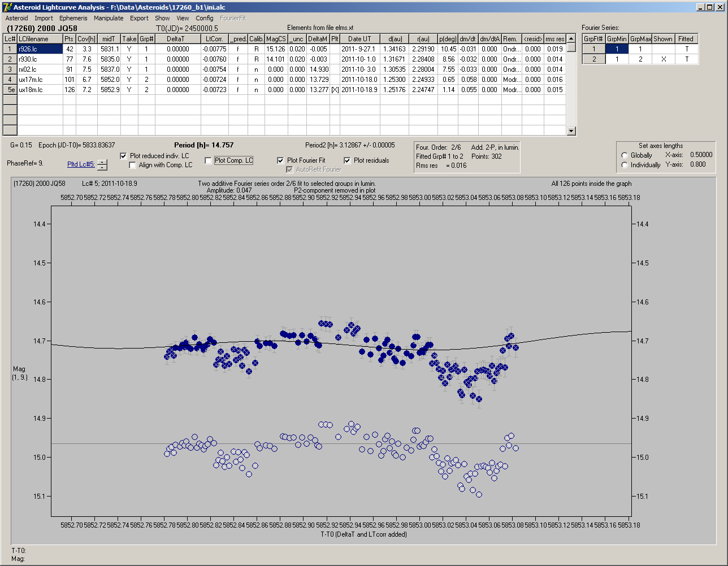Click DeltaM value 13.729 cell

point(319,80)
